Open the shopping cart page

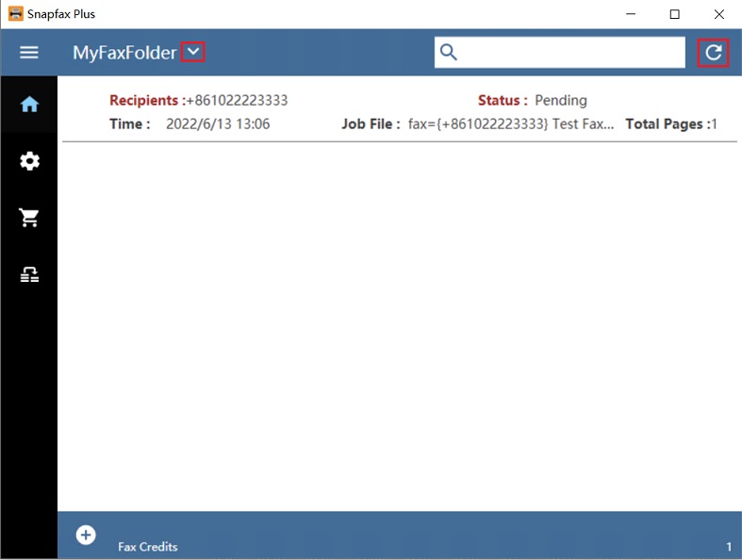point(29,218)
